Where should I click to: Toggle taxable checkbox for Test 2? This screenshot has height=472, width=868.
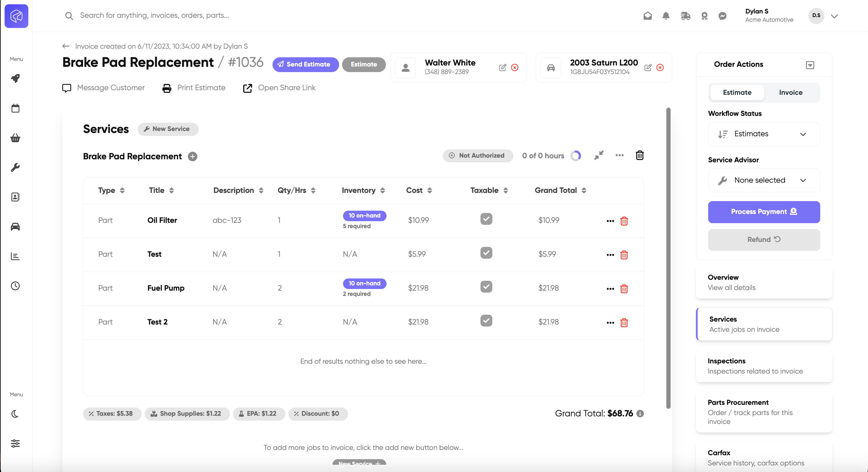tap(486, 321)
